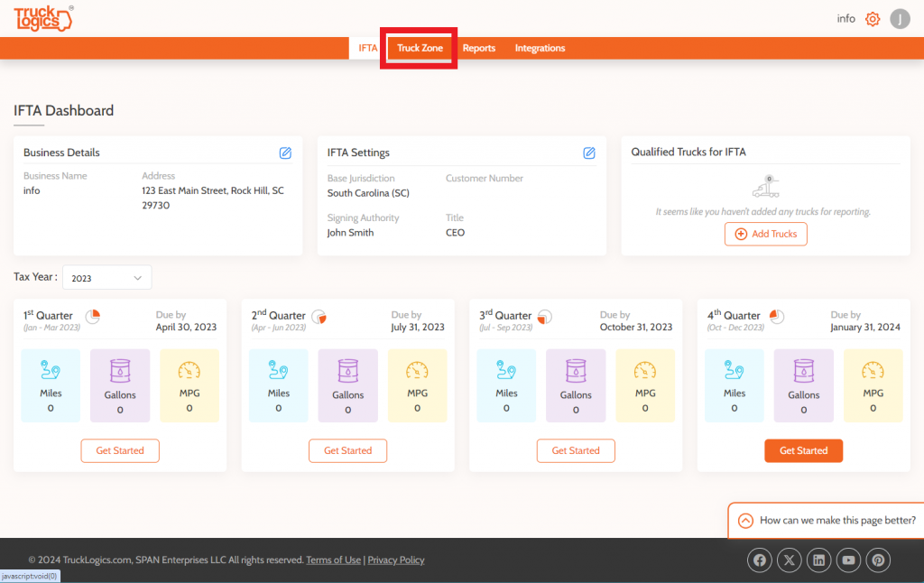
Task: Click the 'October 31, 2023' due date
Action: [636, 327]
